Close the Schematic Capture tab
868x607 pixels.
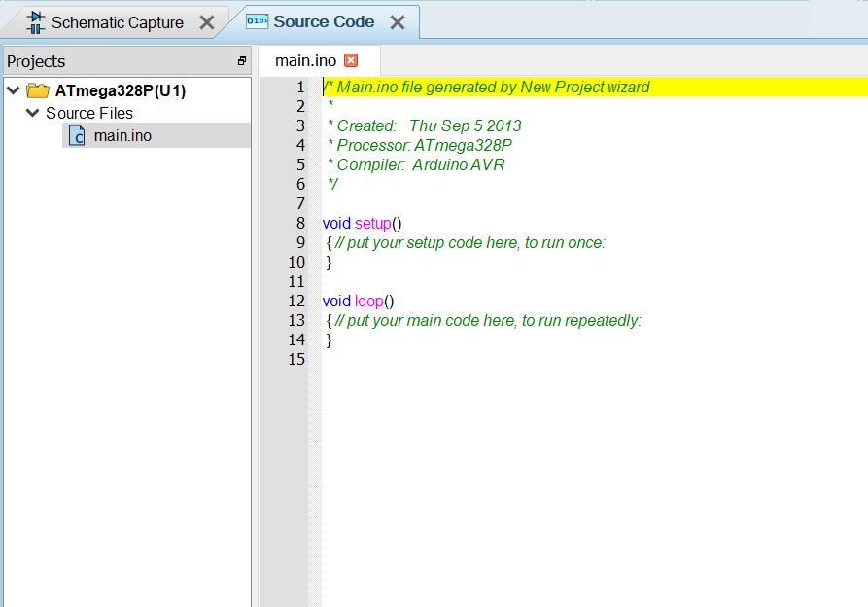click(206, 22)
